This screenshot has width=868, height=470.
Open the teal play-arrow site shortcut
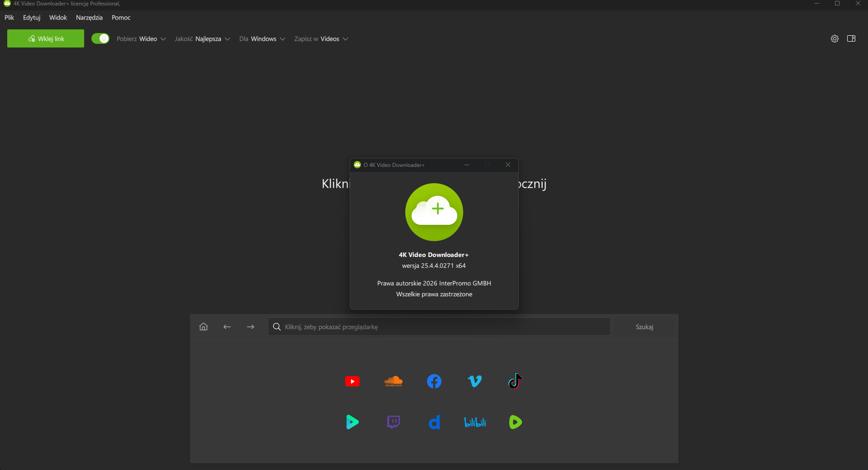point(352,422)
